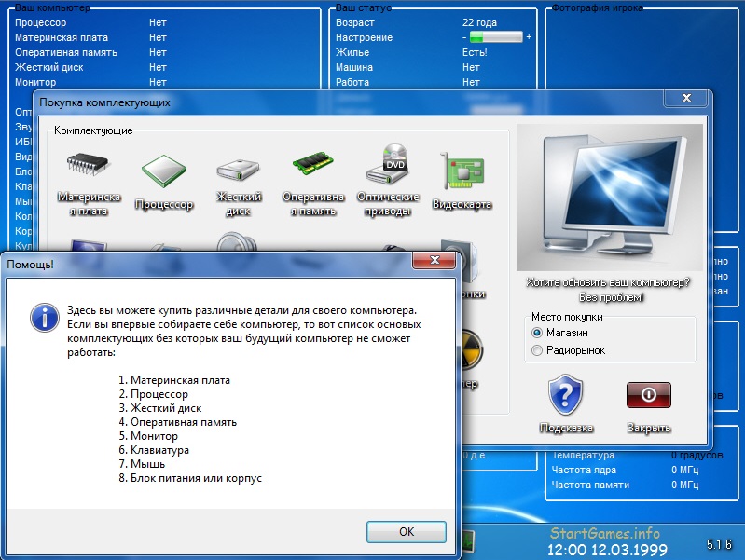Select the Видеокарта graphics card icon

pos(462,171)
